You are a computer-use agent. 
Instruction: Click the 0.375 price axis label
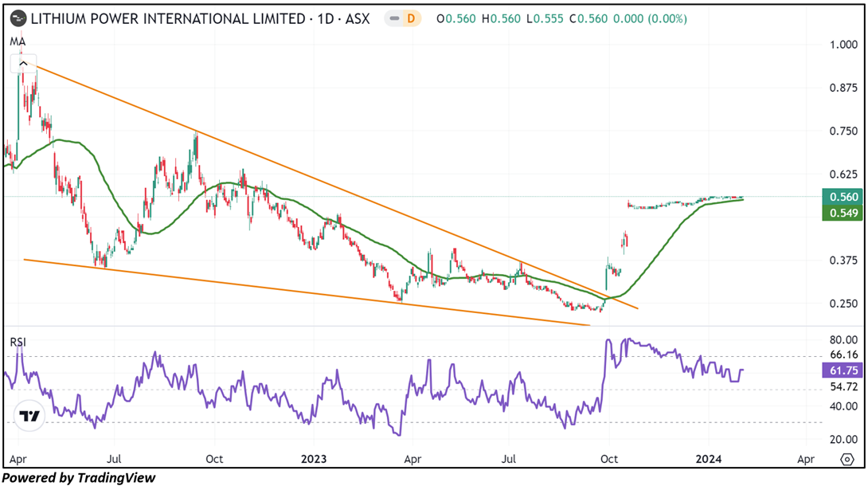click(843, 261)
